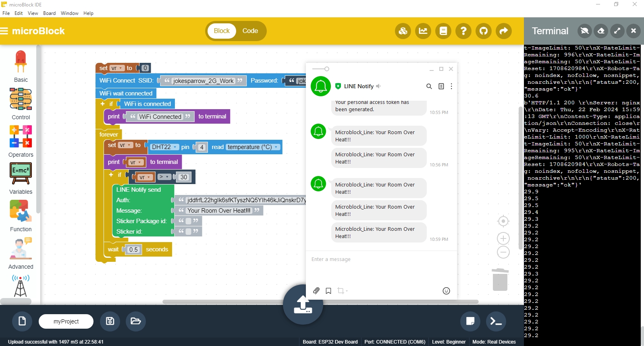Viewport: 644px width, 346px height.
Task: Open the sticky note icon in bottom bar
Action: pyautogui.click(x=470, y=321)
